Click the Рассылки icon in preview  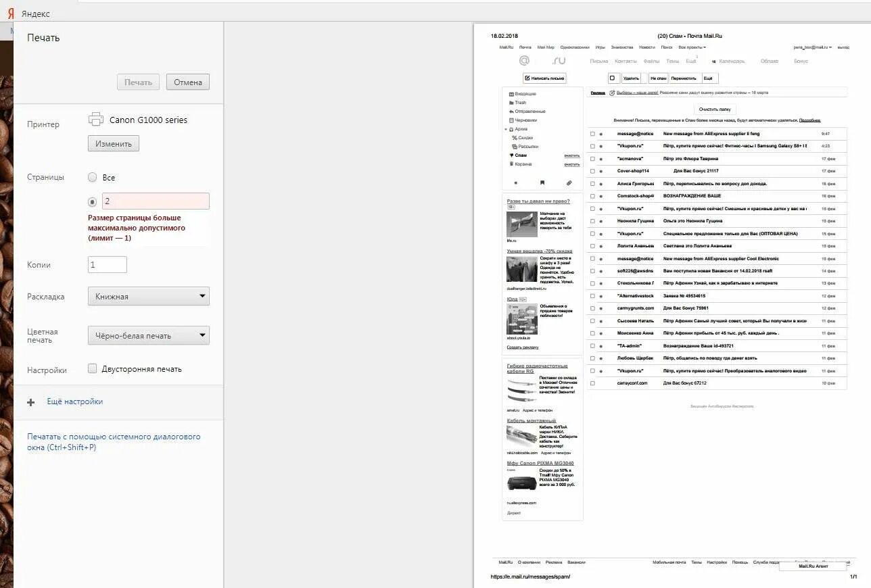[515, 146]
